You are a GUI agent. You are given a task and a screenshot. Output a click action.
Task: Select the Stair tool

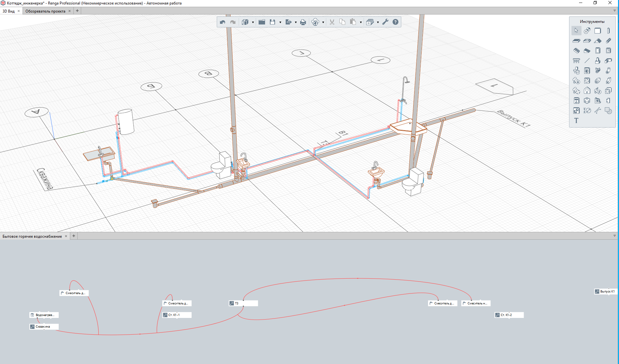click(x=576, y=51)
